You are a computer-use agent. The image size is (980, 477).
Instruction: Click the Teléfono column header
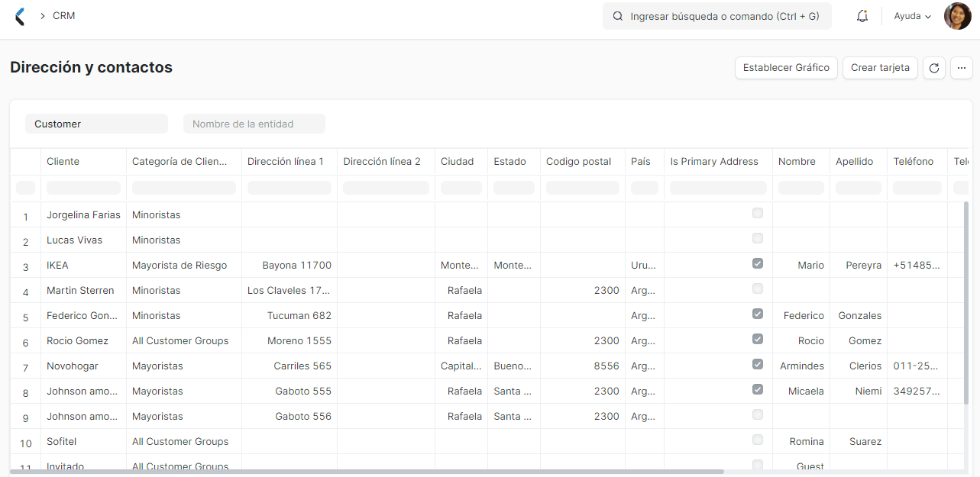(917, 162)
